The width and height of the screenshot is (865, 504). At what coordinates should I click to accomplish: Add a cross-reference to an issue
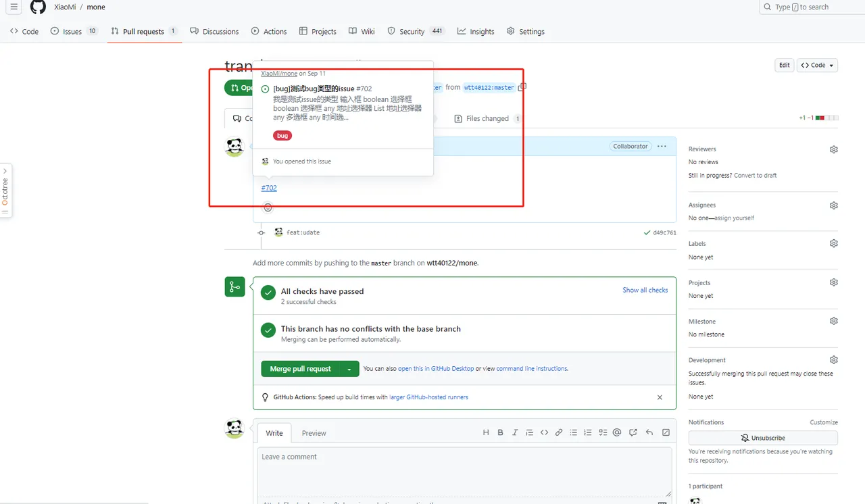[633, 433]
